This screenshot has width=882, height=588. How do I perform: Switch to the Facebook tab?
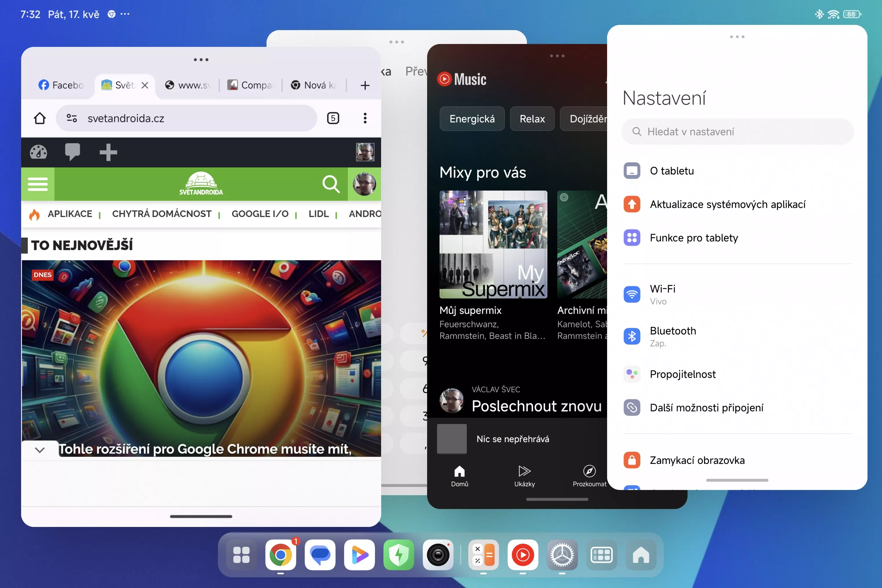[x=61, y=85]
